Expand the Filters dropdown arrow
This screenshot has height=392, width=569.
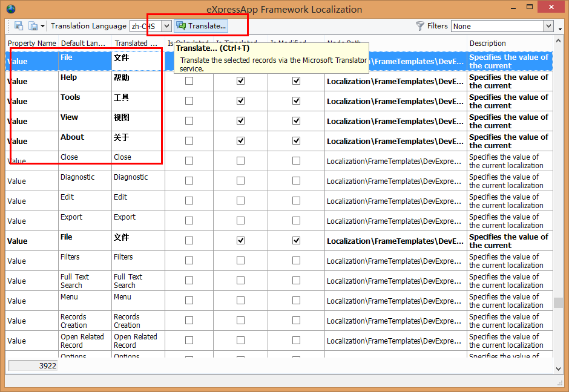pyautogui.click(x=548, y=26)
